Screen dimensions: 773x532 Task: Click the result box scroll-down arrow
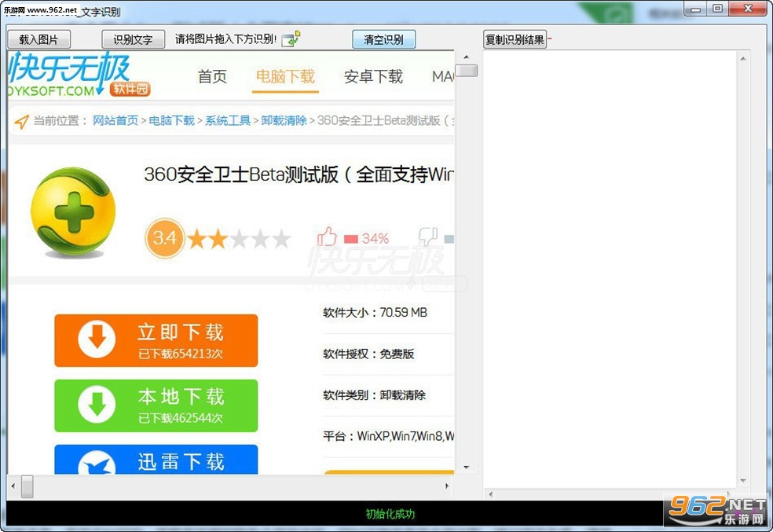743,481
